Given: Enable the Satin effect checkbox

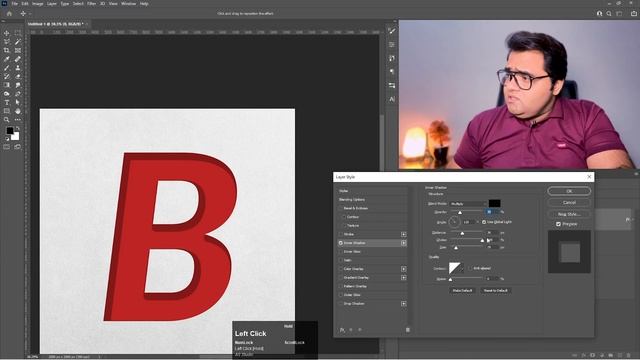Looking at the screenshot, I should pyautogui.click(x=340, y=260).
